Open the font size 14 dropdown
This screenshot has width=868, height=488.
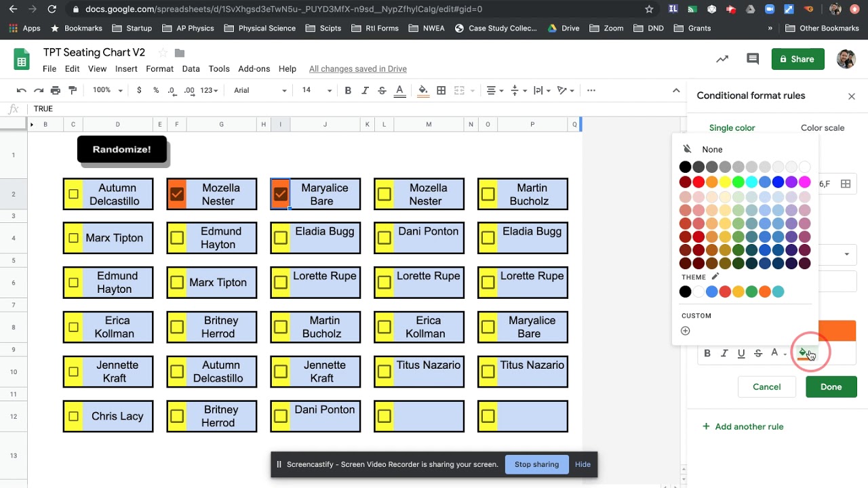point(317,90)
